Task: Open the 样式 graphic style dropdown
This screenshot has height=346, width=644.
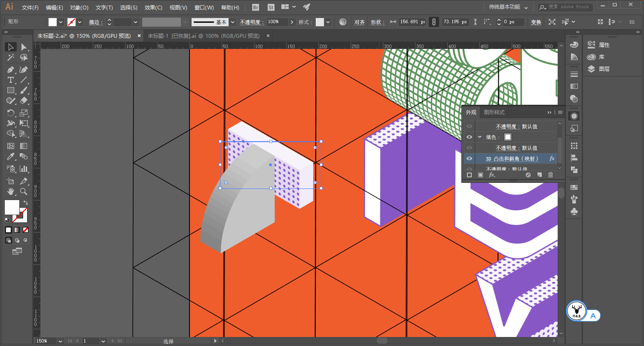Action: click(329, 22)
